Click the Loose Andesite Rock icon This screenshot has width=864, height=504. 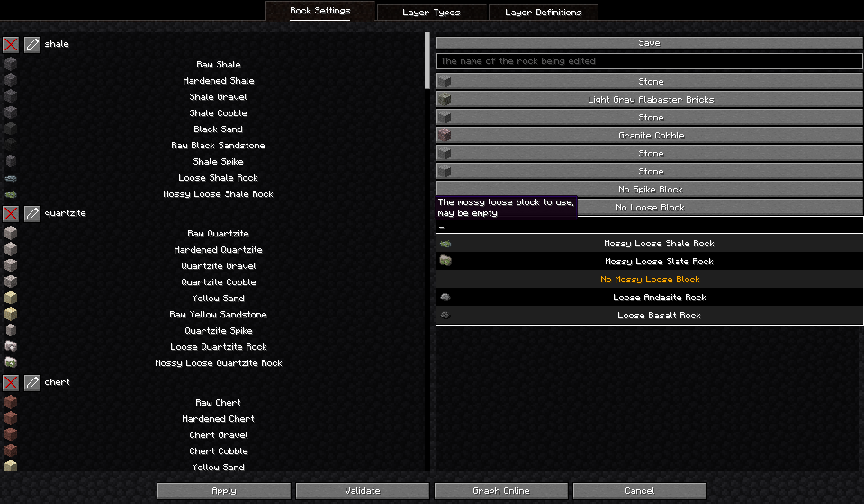(445, 297)
